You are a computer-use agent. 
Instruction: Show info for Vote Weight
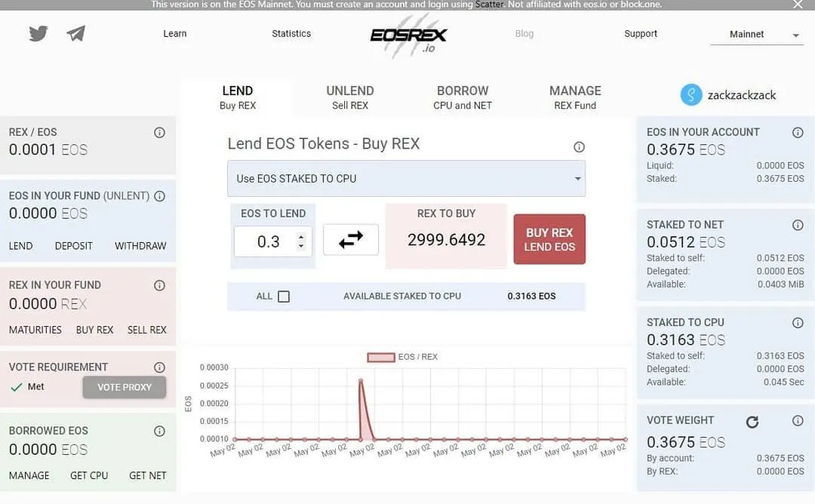pyautogui.click(x=798, y=420)
